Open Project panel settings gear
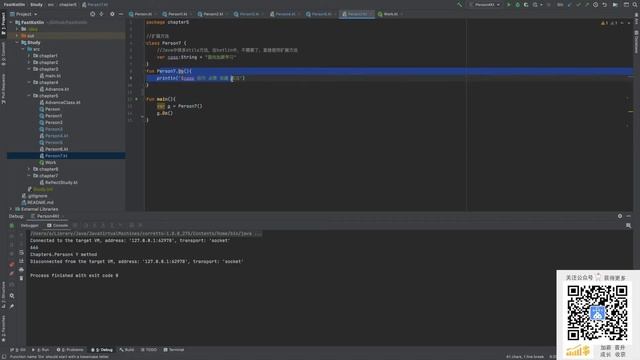The height and width of the screenshot is (360, 640). [112, 14]
